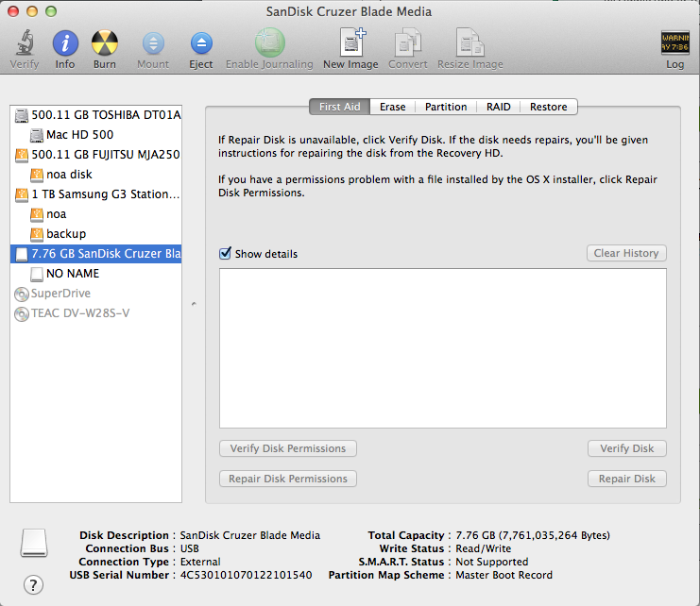Screen dimensions: 700x606
Task: Click the Repair Disk button
Action: click(626, 479)
